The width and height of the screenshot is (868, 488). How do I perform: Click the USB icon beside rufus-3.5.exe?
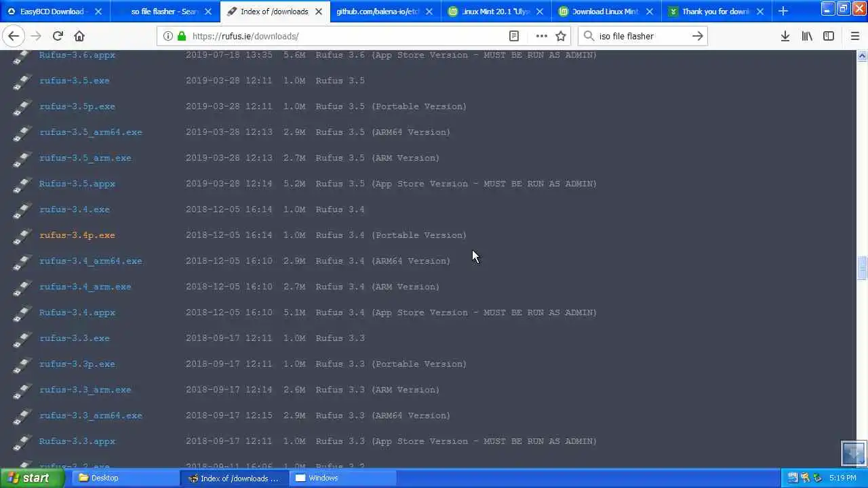click(x=22, y=82)
